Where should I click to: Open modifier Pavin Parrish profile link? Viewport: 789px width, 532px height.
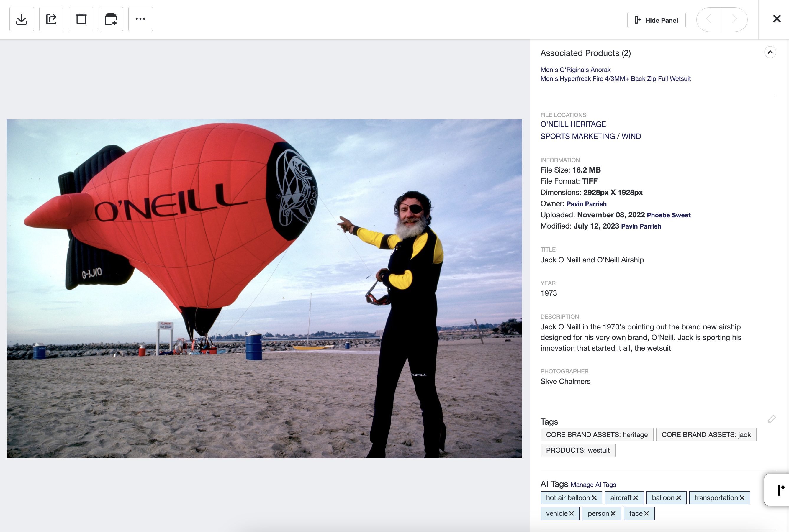(641, 226)
